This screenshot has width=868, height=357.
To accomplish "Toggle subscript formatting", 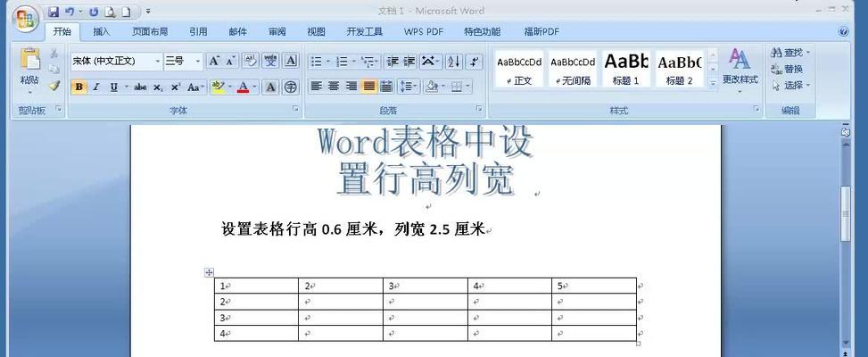I will coord(158,87).
